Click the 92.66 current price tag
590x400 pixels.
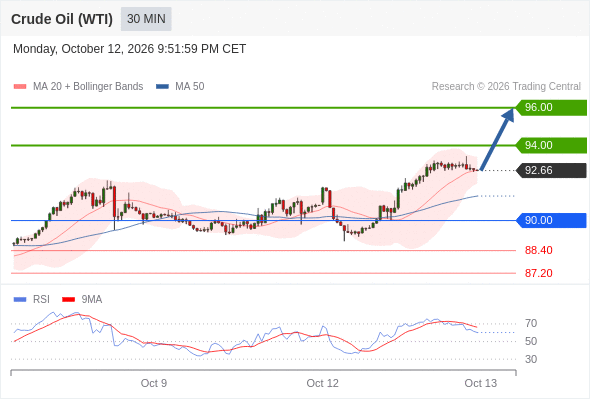(x=551, y=170)
